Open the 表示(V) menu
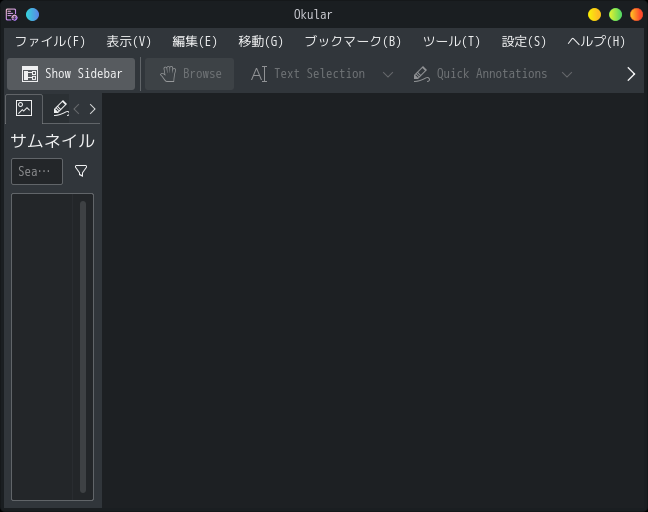This screenshot has width=648, height=512. tap(129, 41)
